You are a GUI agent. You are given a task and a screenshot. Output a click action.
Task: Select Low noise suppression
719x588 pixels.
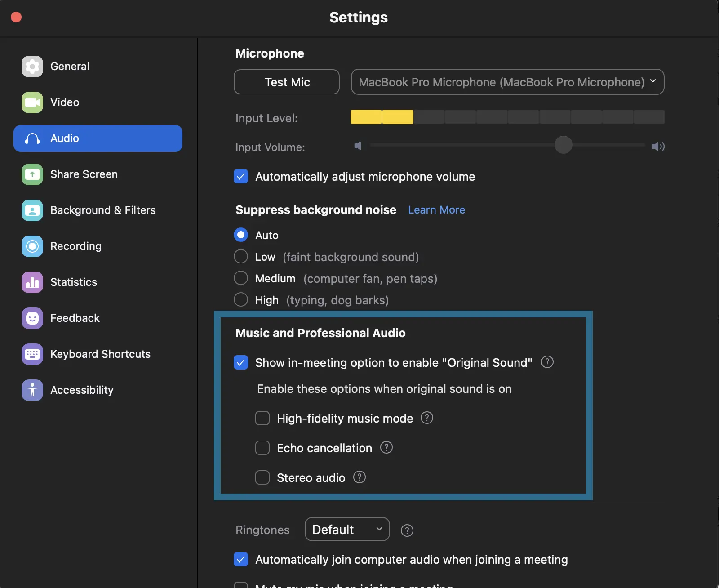click(x=241, y=256)
